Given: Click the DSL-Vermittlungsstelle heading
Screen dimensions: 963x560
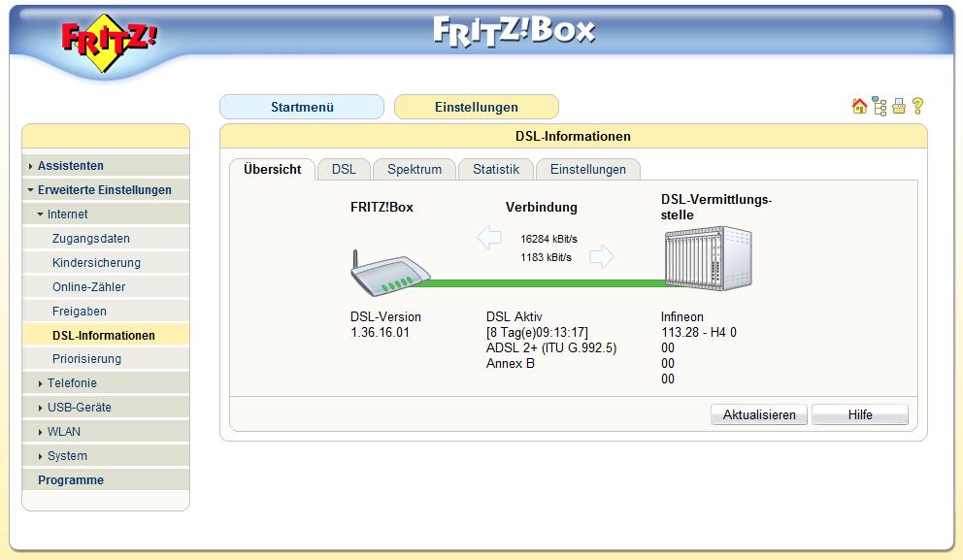Looking at the screenshot, I should point(716,207).
